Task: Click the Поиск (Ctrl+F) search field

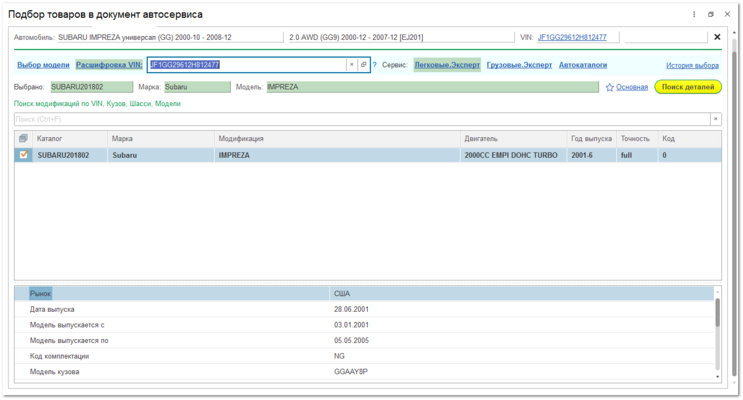Action: tap(362, 119)
